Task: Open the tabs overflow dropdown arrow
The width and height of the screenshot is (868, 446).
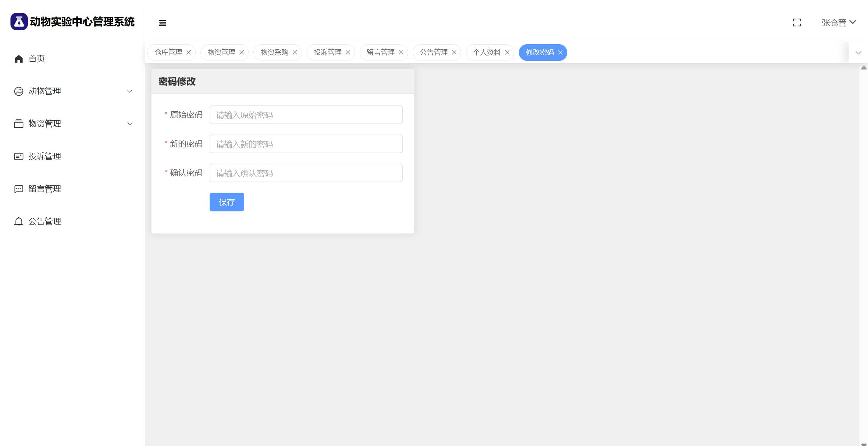Action: [858, 52]
